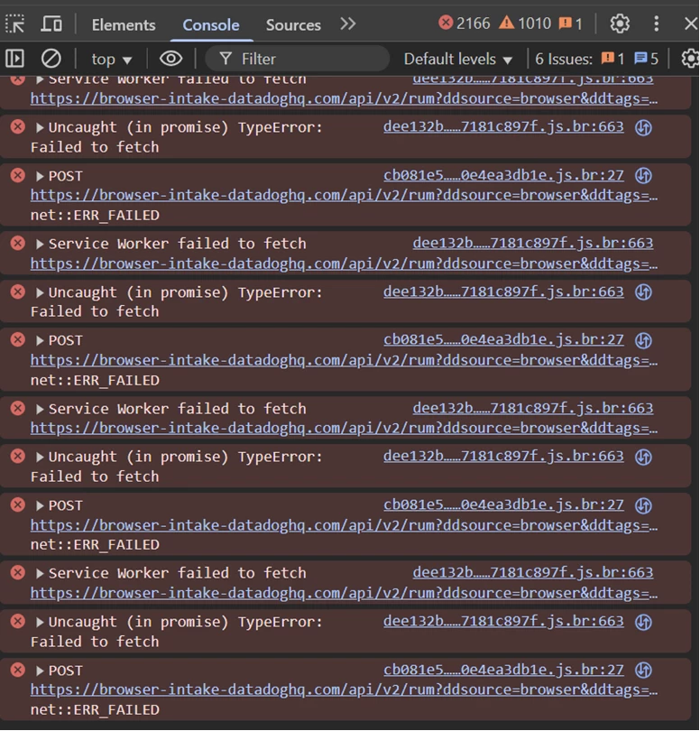700x731 pixels.
Task: Click the red error icon of last POST entry
Action: (x=18, y=670)
